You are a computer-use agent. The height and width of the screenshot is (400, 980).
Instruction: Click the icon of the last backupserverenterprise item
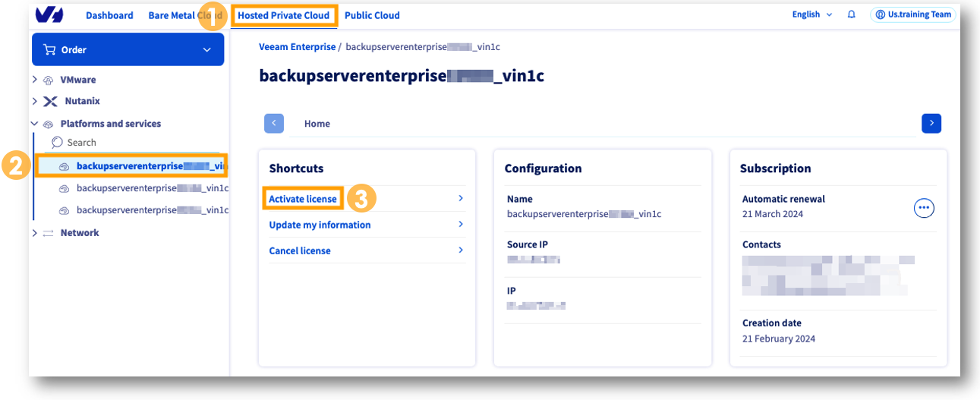(65, 210)
